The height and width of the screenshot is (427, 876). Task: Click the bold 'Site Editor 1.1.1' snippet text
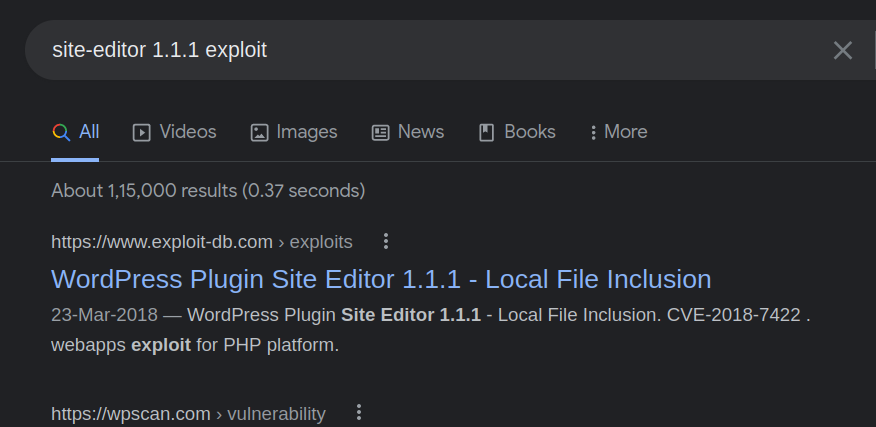411,315
